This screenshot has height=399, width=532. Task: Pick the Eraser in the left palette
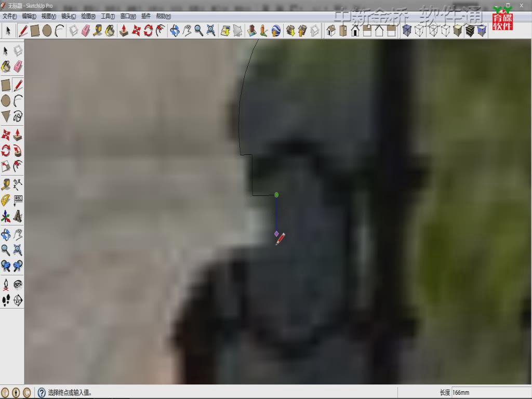coord(18,66)
